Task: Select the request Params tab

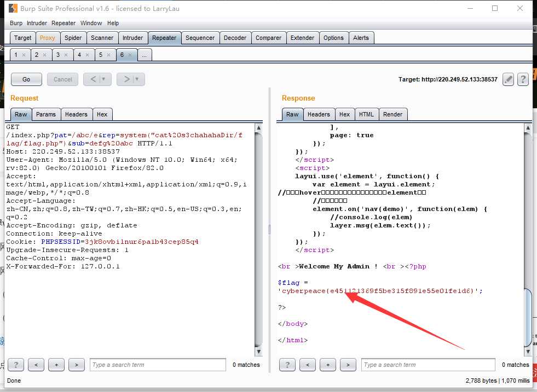Action: point(46,114)
